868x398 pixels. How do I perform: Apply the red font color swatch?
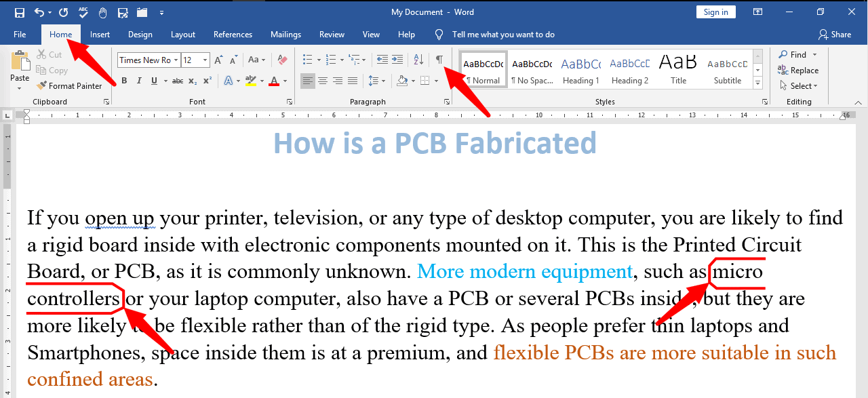tap(274, 81)
